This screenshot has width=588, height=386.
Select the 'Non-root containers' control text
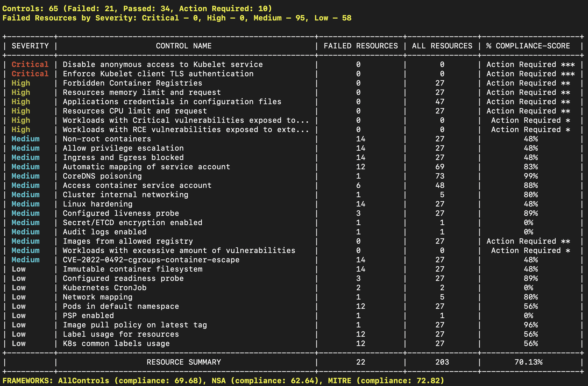107,139
